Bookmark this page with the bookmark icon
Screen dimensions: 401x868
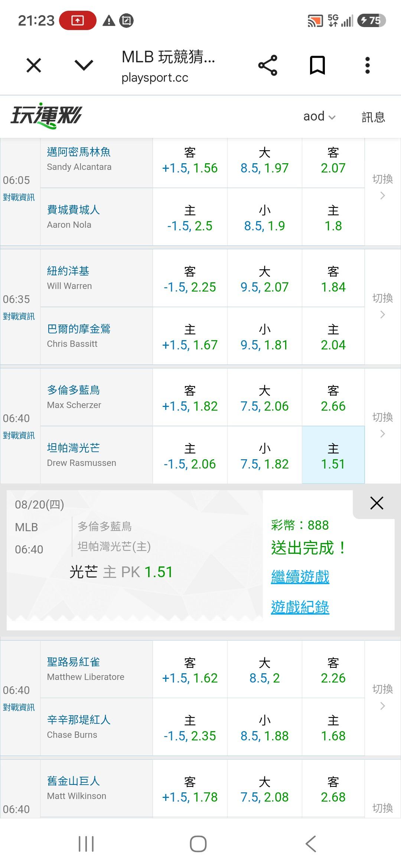(x=317, y=66)
